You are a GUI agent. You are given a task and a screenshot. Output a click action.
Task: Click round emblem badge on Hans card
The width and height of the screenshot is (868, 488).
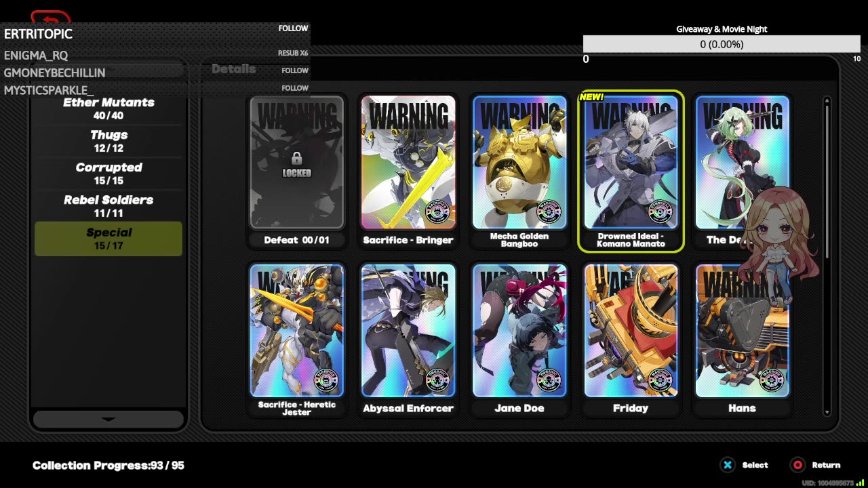pos(772,380)
